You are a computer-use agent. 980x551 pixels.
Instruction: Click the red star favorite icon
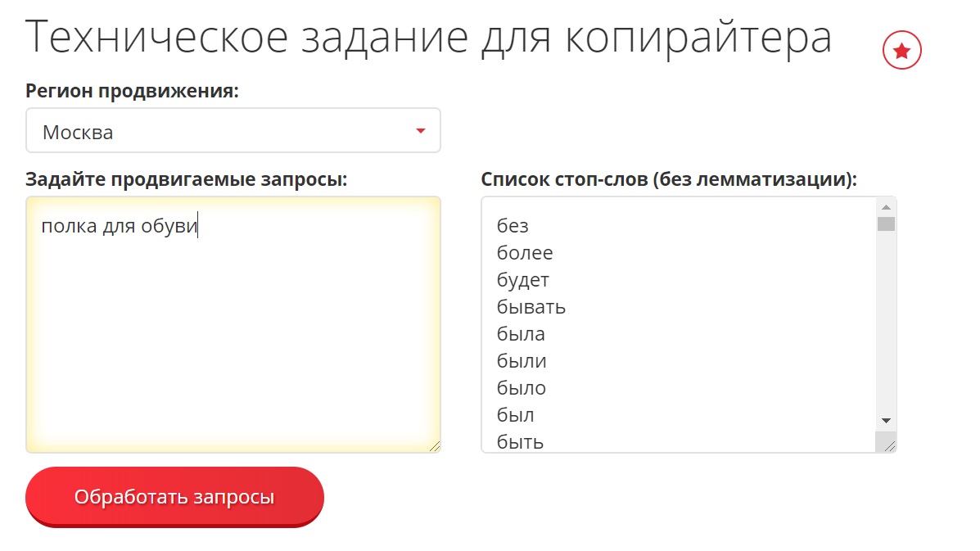pyautogui.click(x=901, y=52)
